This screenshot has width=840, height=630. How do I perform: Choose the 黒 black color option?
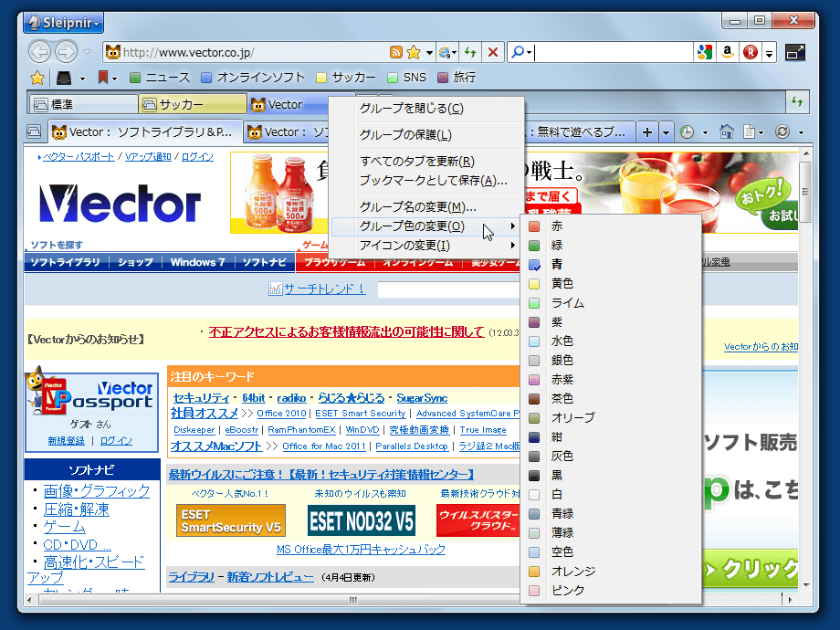pos(611,475)
